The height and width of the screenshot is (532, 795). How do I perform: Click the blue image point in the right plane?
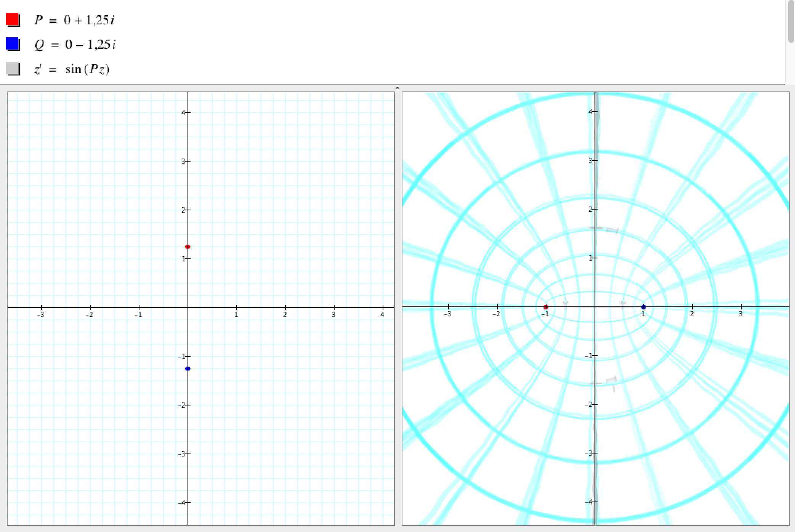(x=643, y=307)
